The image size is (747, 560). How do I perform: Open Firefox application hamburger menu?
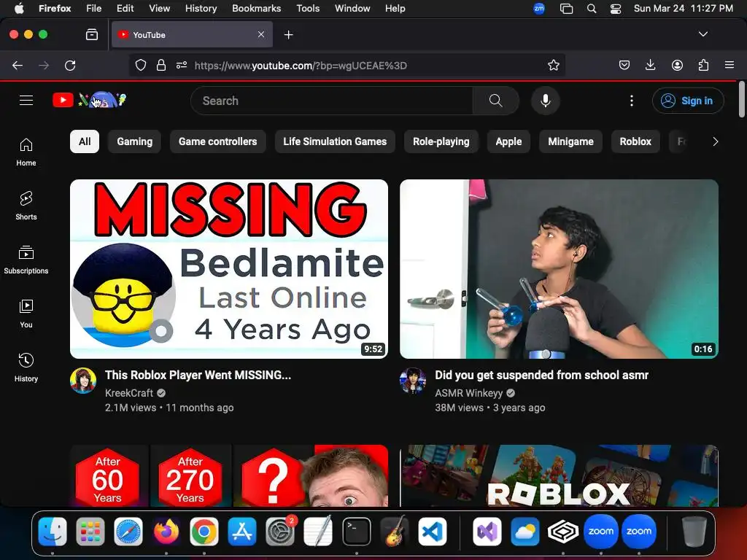tap(729, 65)
